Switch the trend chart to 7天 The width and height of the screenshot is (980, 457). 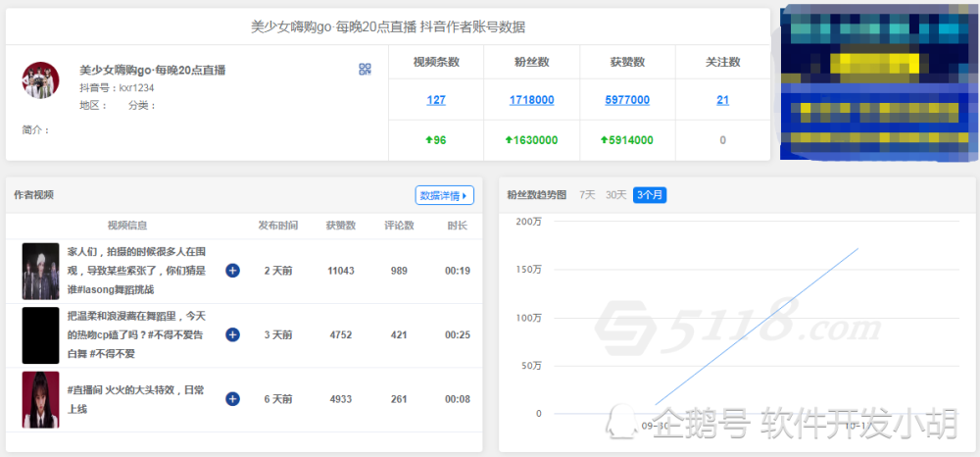(x=587, y=195)
